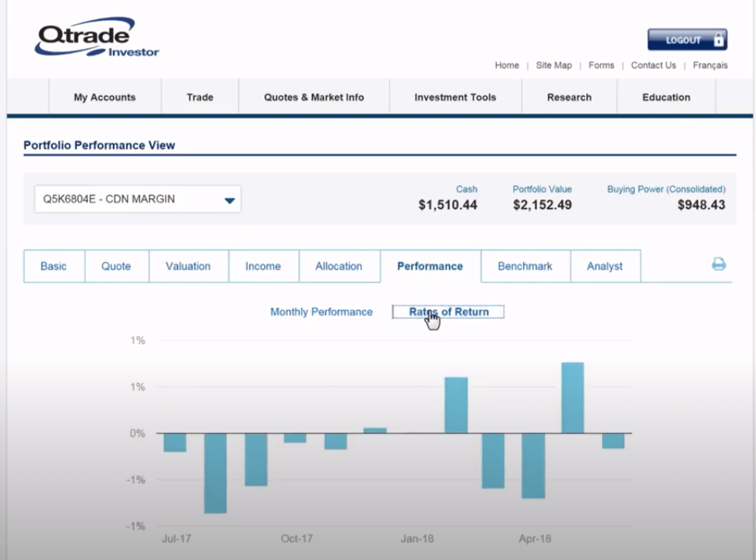Screen dimensions: 756x560
Task: Click the Monthly Performance link
Action: [x=321, y=312]
